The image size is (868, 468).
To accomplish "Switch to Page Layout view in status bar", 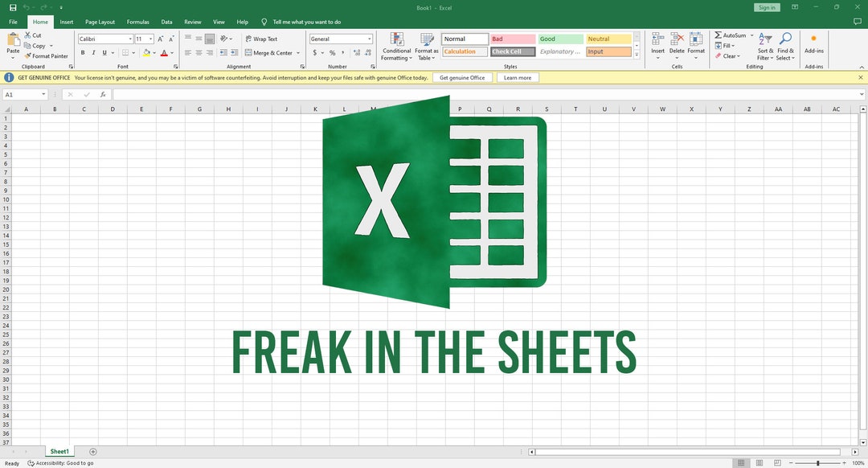I will 759,463.
